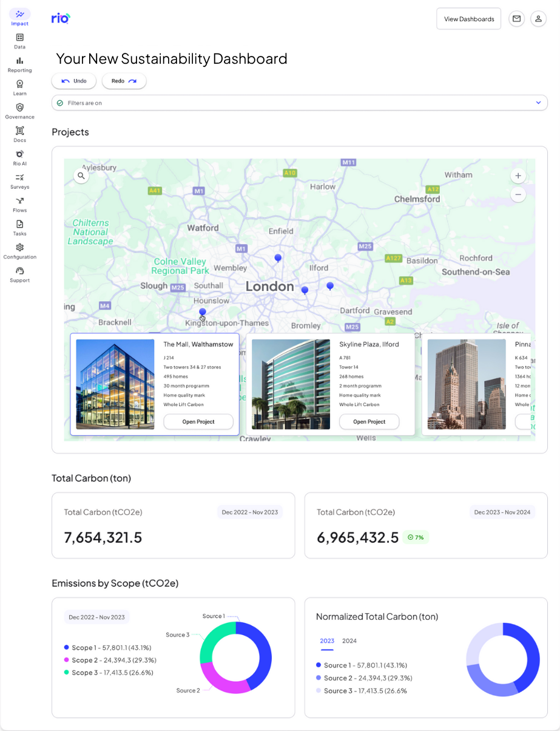Click the Skyline Plaza building thumbnail
Screen dimensions: 560x731
(291, 384)
